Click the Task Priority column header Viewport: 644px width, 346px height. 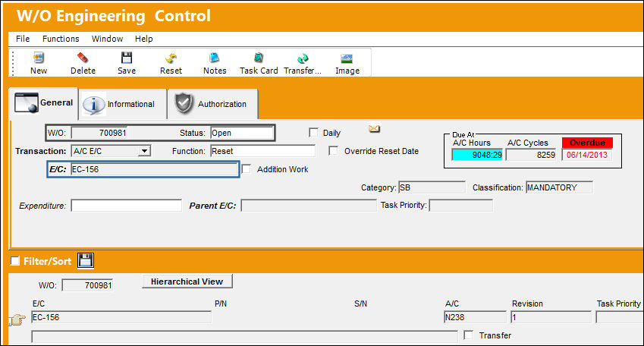618,304
